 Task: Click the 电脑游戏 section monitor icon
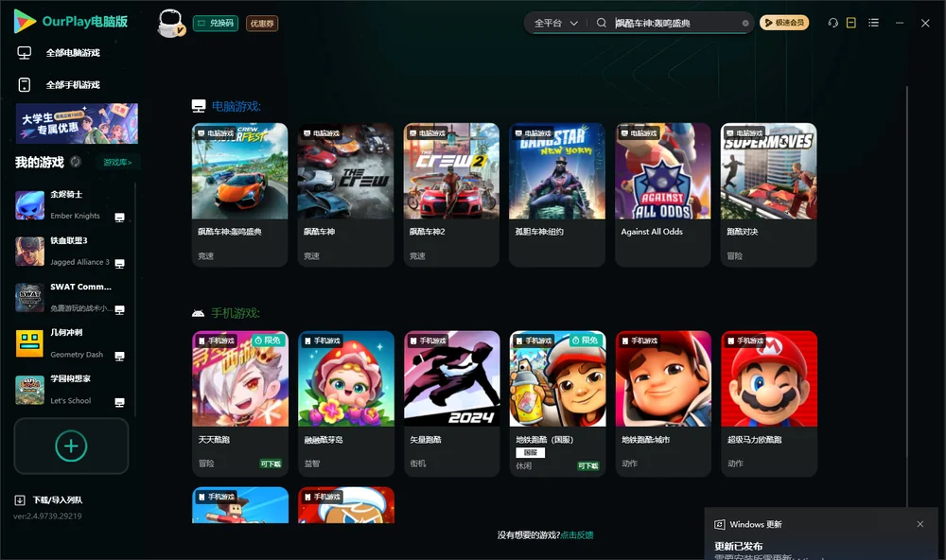199,106
